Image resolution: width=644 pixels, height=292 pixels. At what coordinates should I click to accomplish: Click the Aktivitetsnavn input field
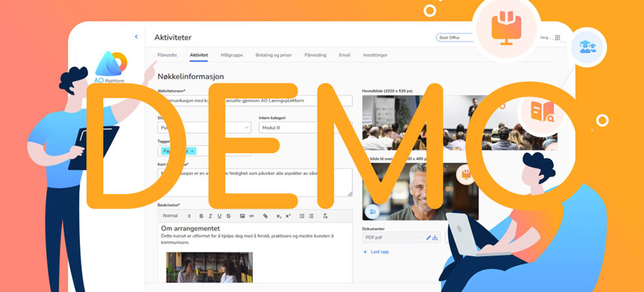pos(255,101)
